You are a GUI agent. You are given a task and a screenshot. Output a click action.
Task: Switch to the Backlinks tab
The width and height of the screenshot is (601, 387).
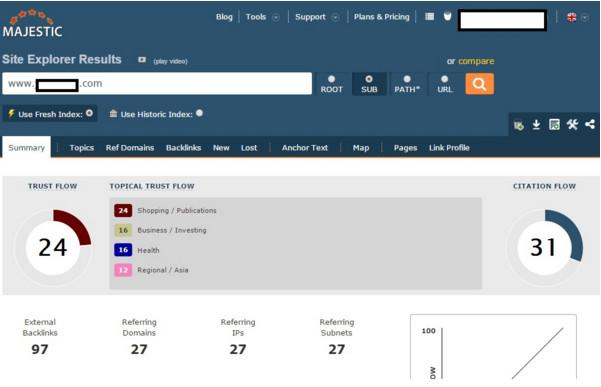(x=184, y=148)
